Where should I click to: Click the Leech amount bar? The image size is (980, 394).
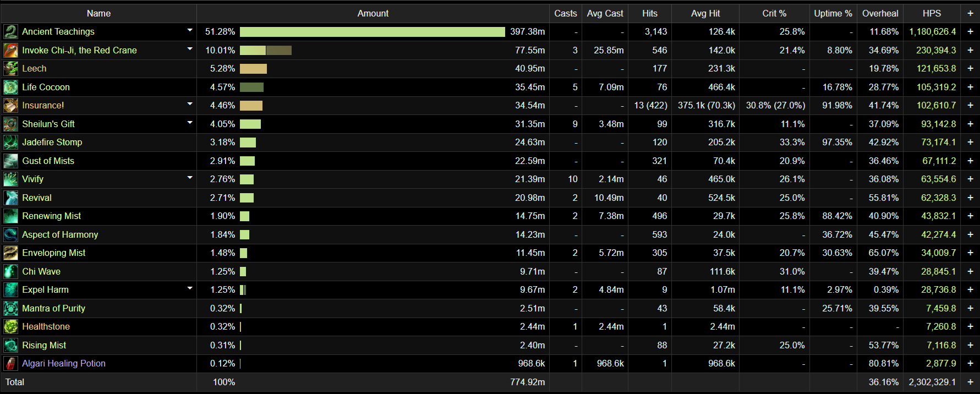[x=253, y=69]
